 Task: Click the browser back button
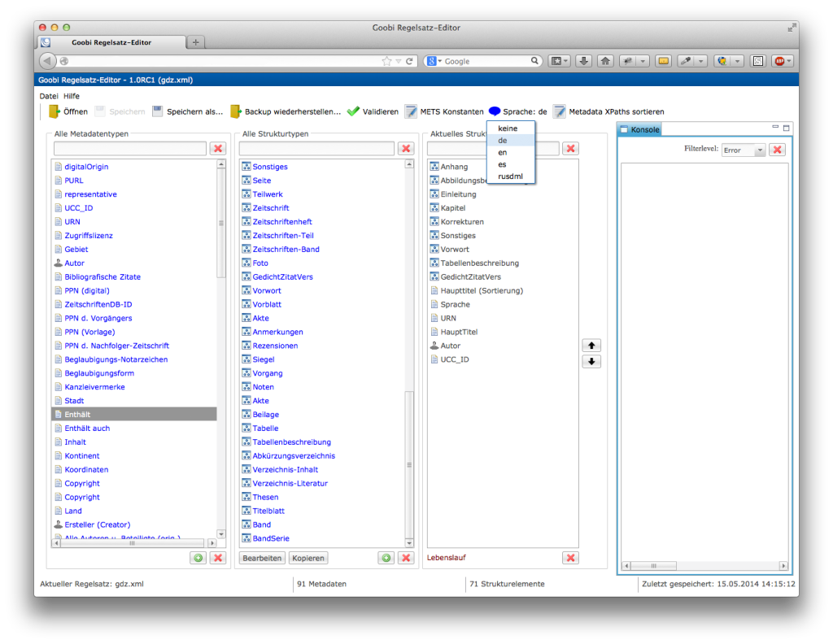pos(47,61)
